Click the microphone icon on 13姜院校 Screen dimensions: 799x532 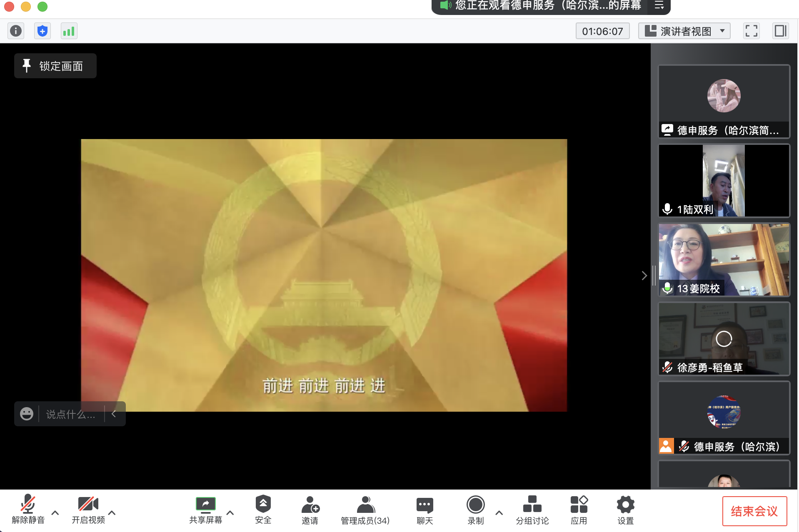[667, 288]
